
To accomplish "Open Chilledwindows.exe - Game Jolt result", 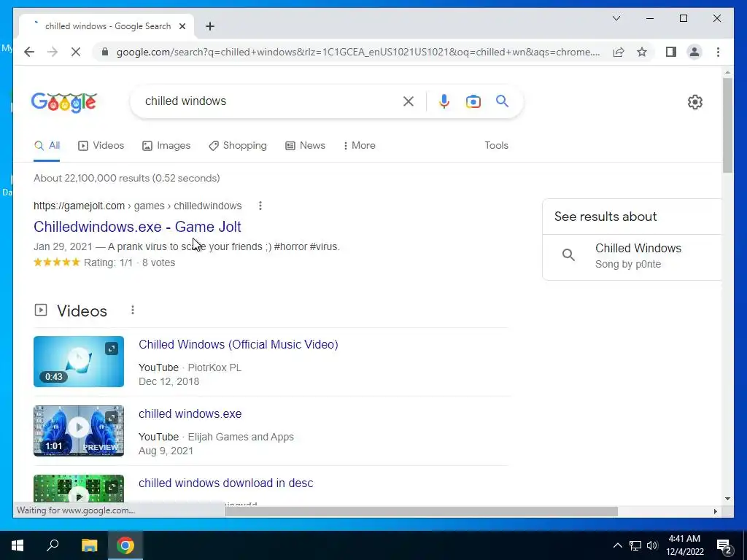I will point(137,227).
